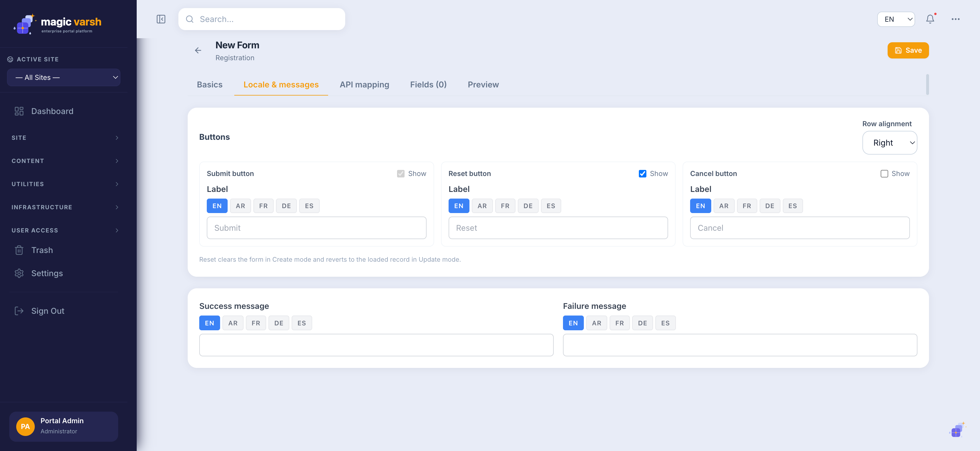
Task: Click the Settings gear icon
Action: (19, 274)
